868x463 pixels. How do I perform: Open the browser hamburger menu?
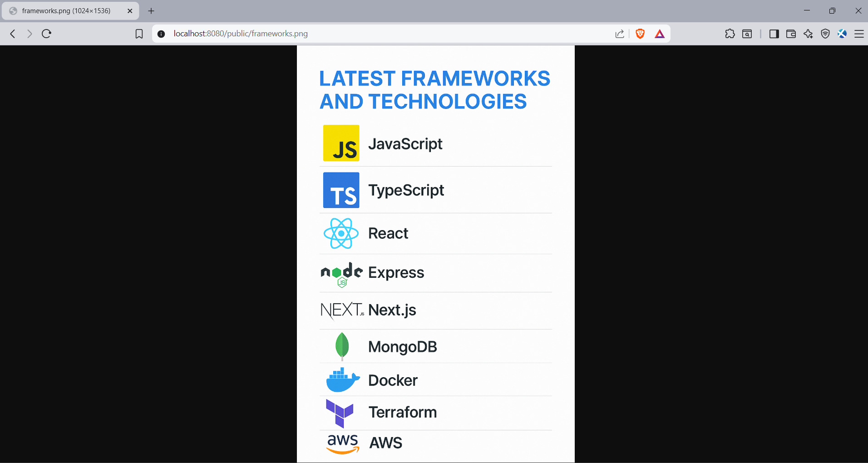coord(859,34)
